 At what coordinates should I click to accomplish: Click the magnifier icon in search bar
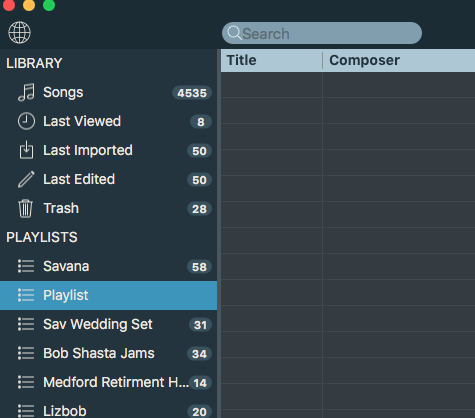pyautogui.click(x=234, y=33)
